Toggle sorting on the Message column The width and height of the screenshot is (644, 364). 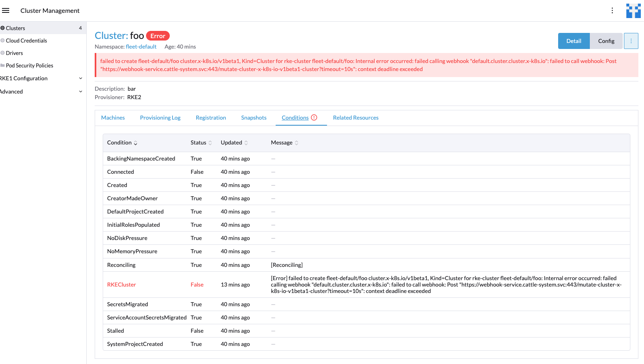(296, 143)
